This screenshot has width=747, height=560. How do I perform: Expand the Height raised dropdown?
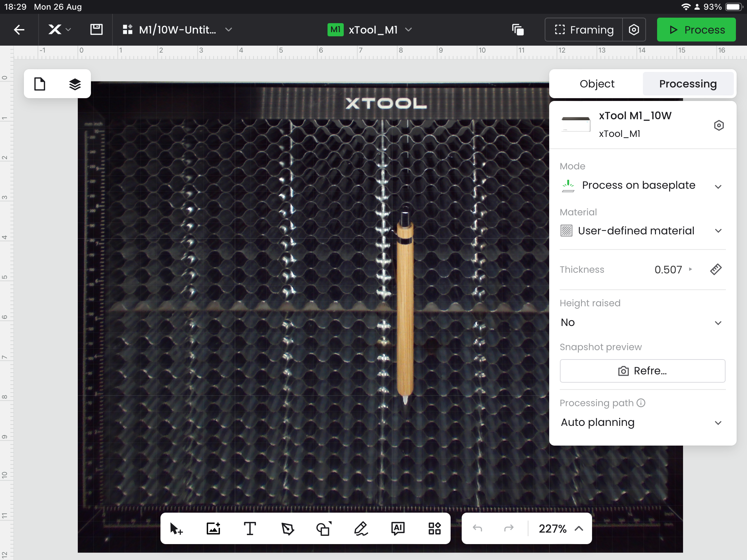click(642, 323)
